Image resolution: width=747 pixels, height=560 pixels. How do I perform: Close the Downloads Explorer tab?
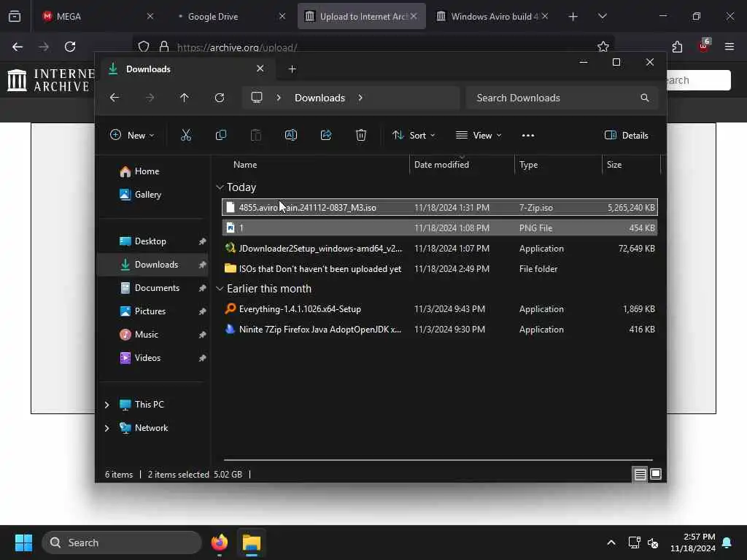click(260, 69)
